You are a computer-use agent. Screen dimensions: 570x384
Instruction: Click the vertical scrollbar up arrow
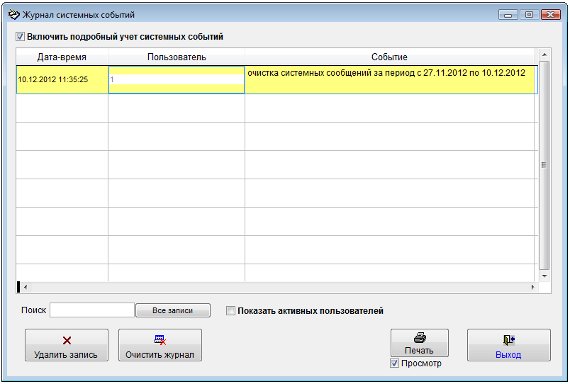pyautogui.click(x=544, y=55)
